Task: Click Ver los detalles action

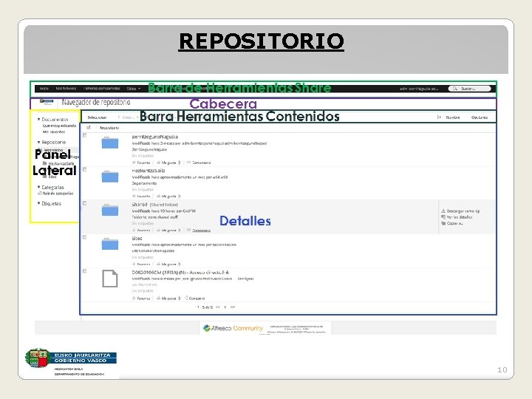Action: (457, 217)
